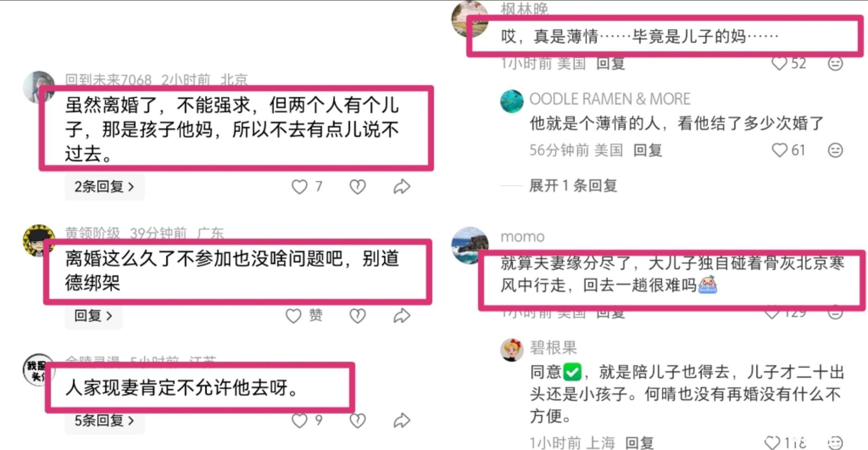The image size is (868, 450).
Task: Tap the broken-heart dislike icon on 回到未来7068's comment
Action: click(x=357, y=187)
